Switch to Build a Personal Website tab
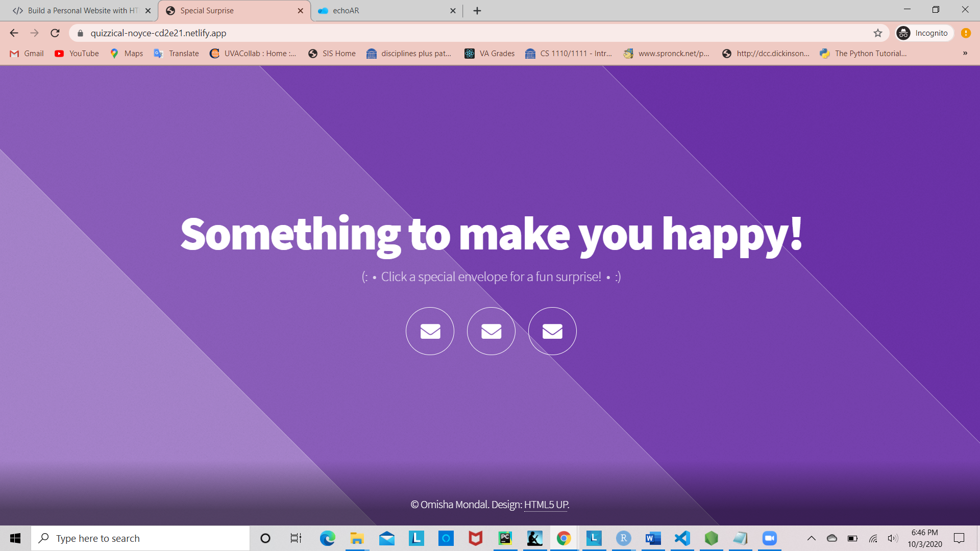This screenshot has width=980, height=551. (82, 11)
